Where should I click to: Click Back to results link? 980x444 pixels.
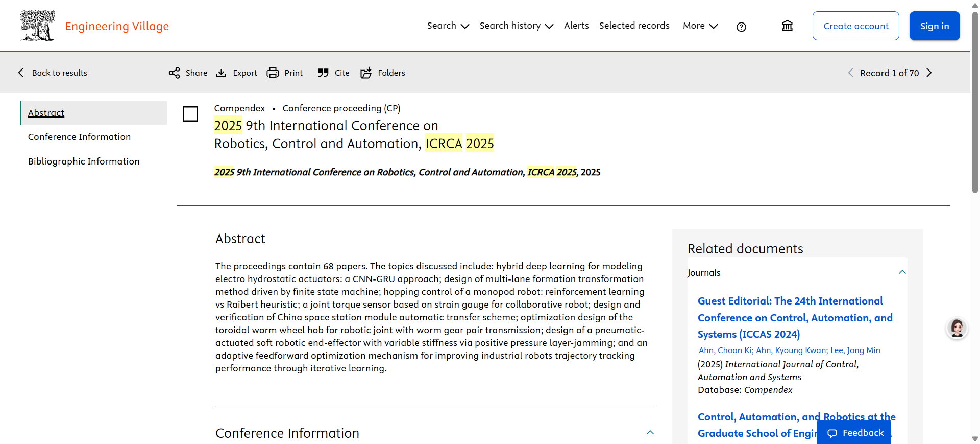[59, 73]
